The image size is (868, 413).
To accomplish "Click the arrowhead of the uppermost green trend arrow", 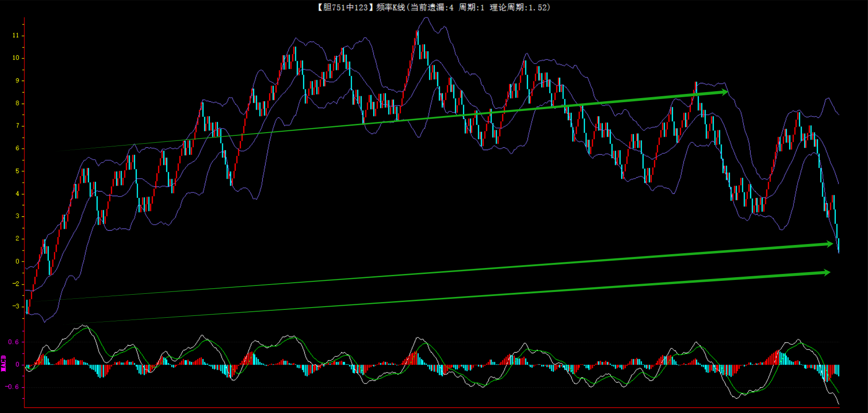I will pyautogui.click(x=724, y=93).
